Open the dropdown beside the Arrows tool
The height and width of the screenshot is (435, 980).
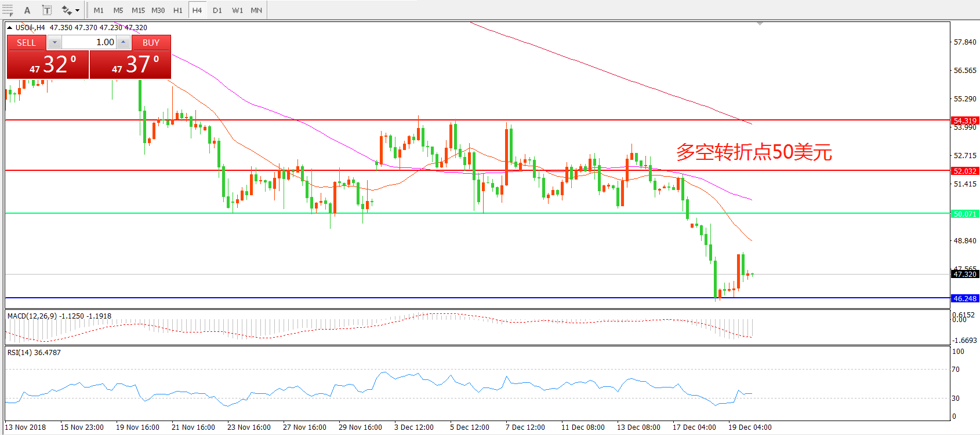click(x=78, y=10)
